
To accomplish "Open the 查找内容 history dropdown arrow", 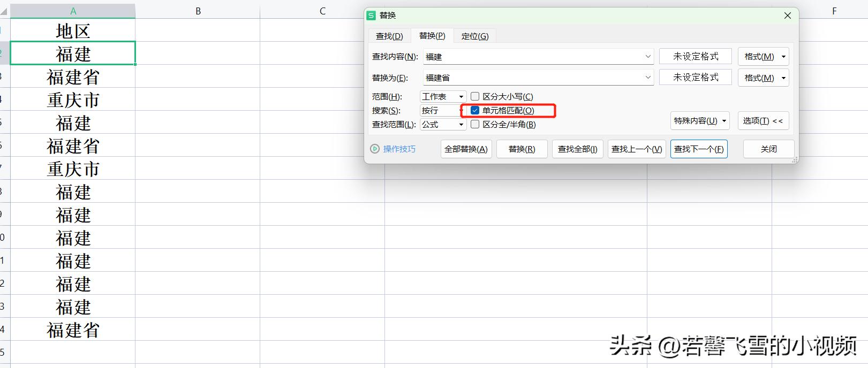I will point(647,56).
